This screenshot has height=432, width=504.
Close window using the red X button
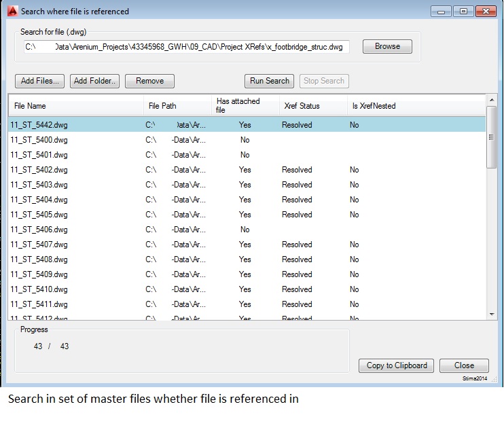pos(486,12)
